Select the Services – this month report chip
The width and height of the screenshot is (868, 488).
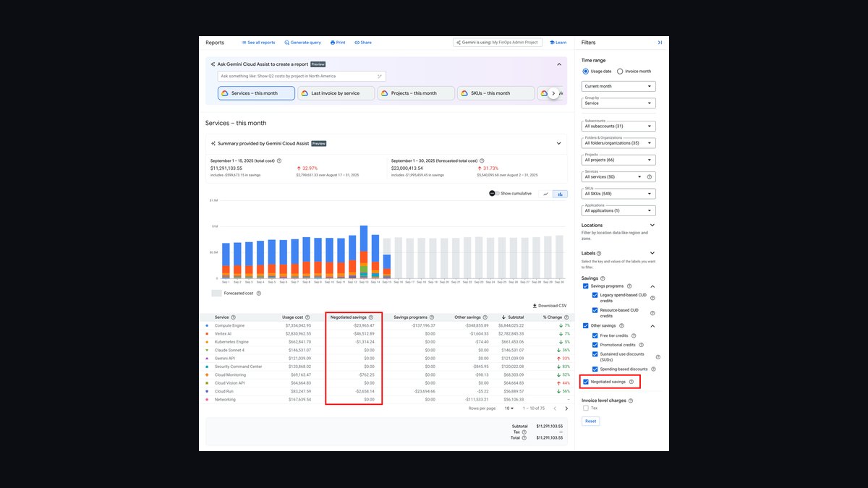click(256, 93)
